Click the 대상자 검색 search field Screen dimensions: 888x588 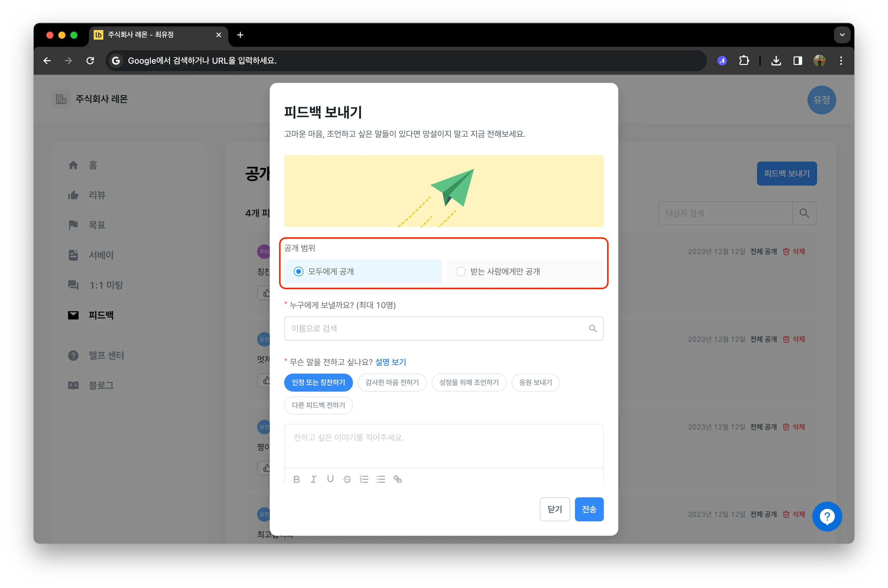coord(725,213)
